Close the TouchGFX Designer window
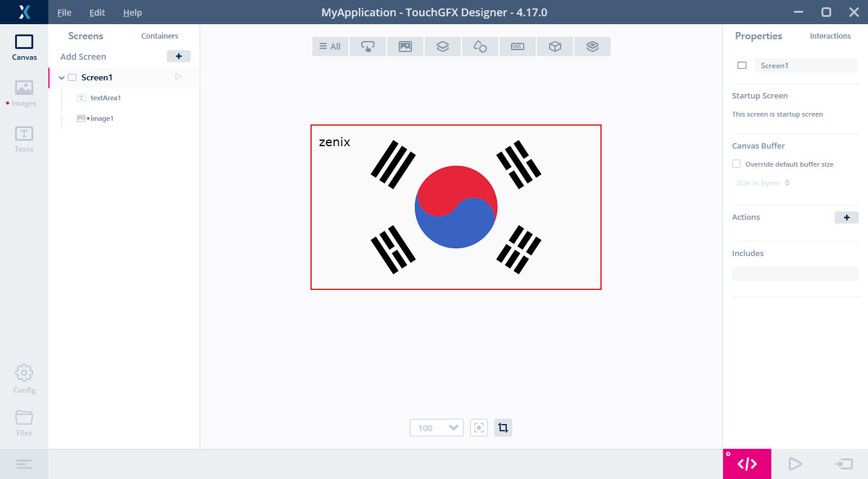The image size is (868, 479). 854,12
